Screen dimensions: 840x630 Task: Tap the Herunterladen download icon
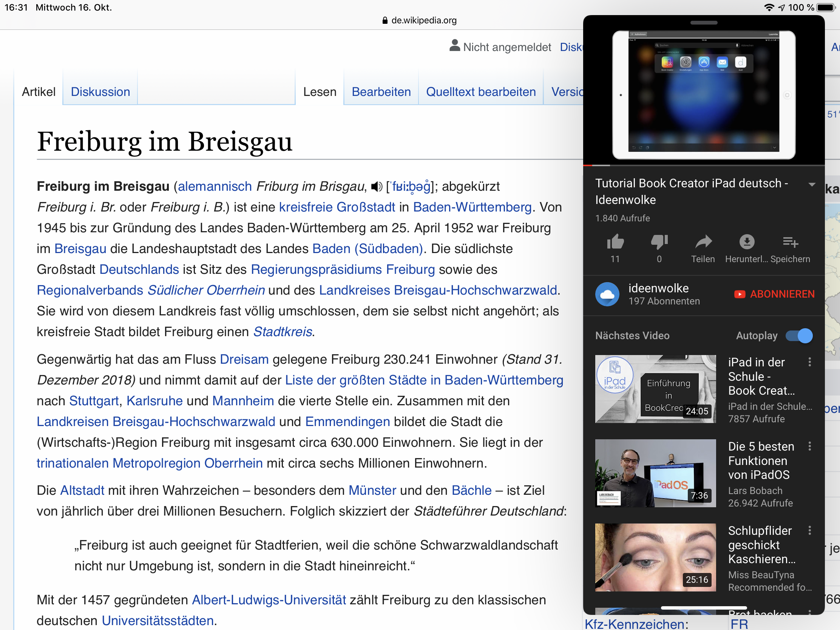(x=747, y=241)
